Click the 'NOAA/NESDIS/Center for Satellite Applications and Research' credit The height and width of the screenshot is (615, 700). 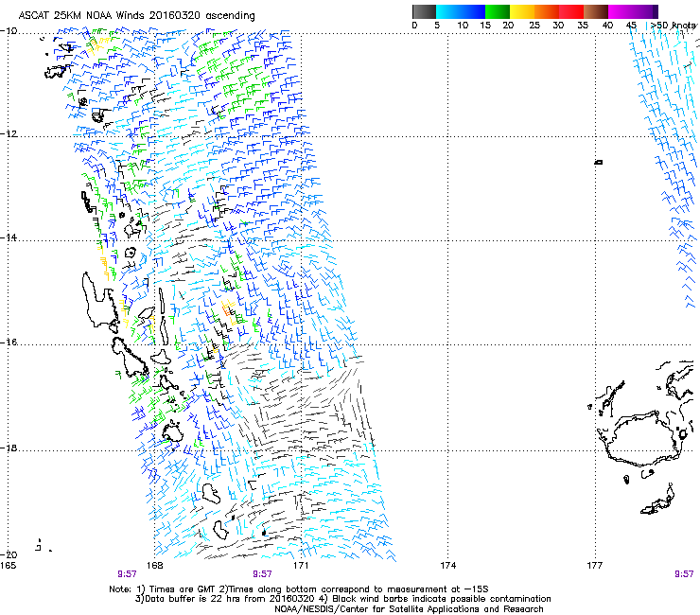[409, 609]
